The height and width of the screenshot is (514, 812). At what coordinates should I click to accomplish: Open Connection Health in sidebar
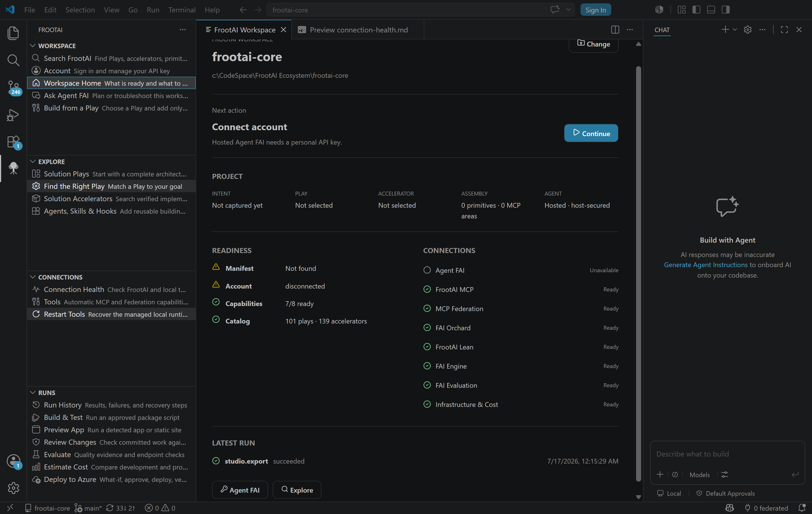(111, 289)
